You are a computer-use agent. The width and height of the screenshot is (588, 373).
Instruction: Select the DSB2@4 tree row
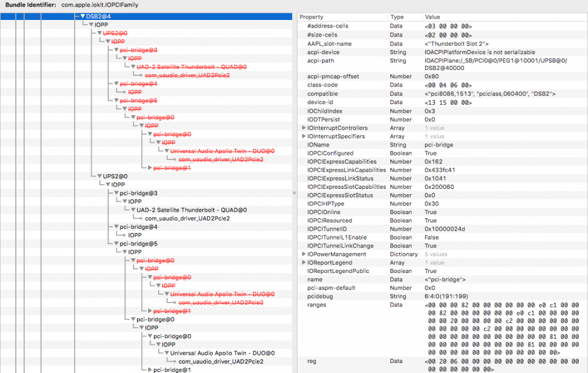(x=146, y=16)
